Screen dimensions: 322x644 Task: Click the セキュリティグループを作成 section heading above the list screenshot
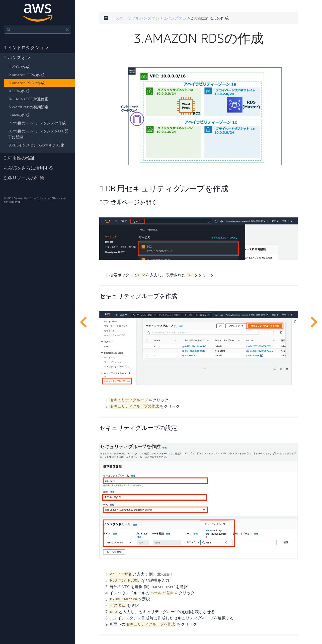pos(138,296)
